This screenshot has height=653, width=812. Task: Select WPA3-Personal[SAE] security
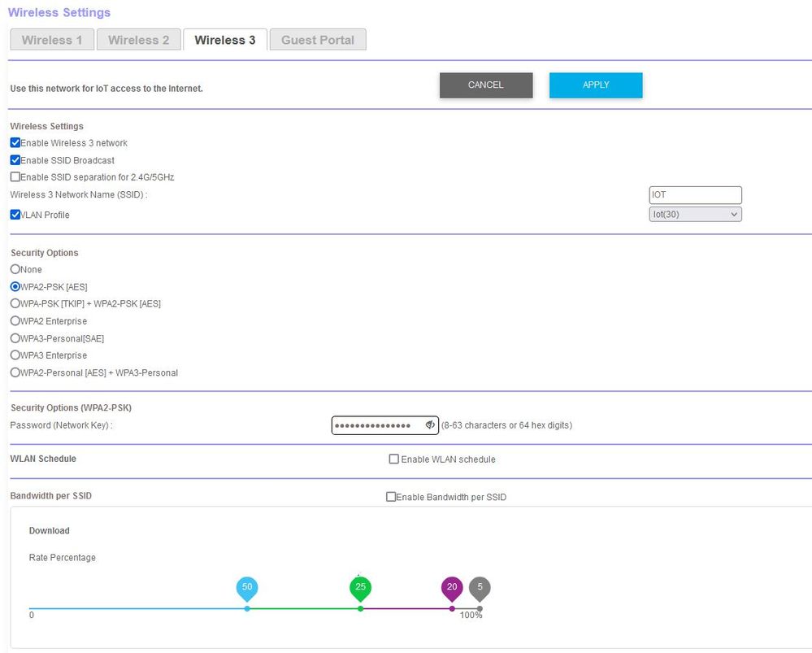click(15, 337)
